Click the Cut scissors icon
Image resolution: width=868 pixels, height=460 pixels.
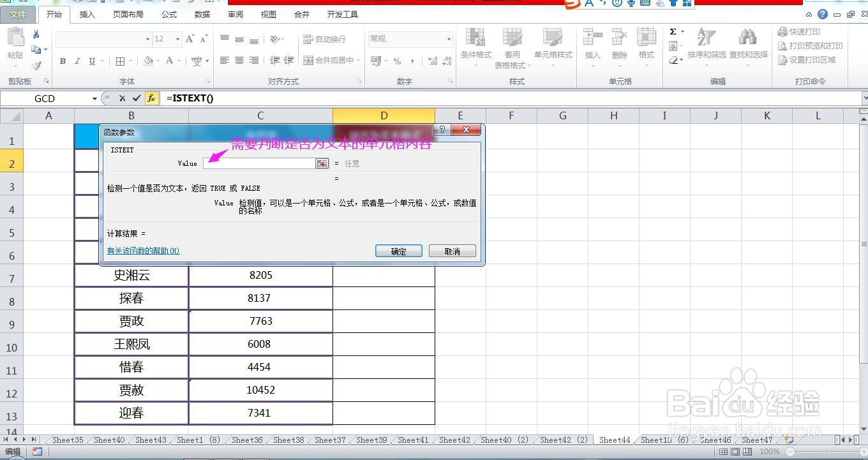36,34
